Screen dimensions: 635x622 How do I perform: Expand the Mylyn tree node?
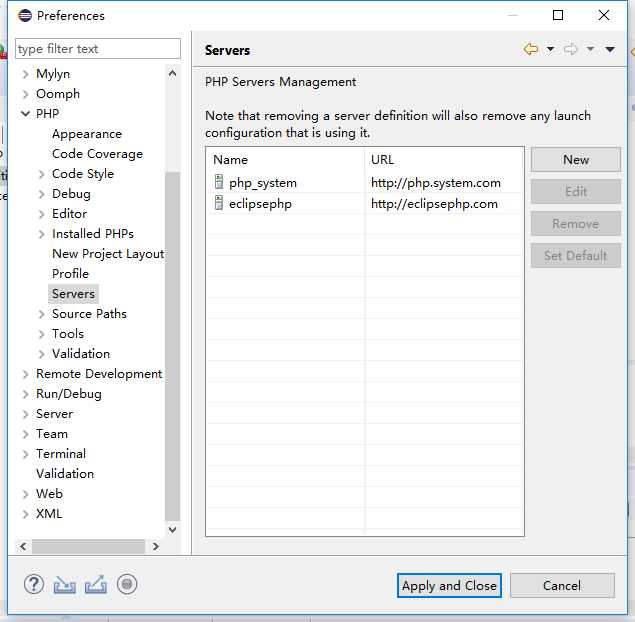pos(26,74)
